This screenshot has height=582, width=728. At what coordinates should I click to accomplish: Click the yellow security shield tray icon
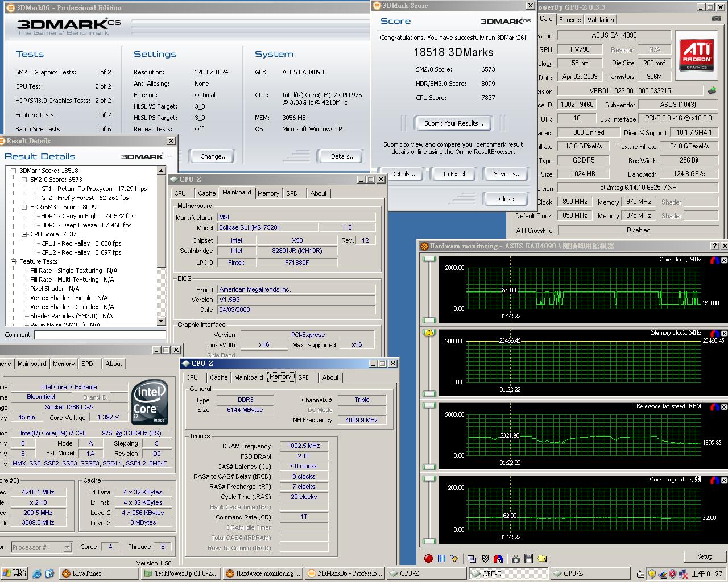coord(652,573)
